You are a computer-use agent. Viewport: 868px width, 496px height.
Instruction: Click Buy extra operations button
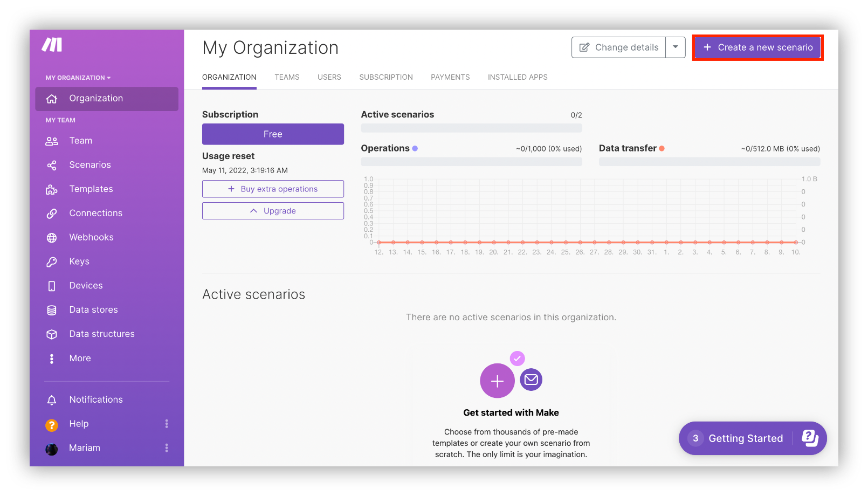point(273,189)
